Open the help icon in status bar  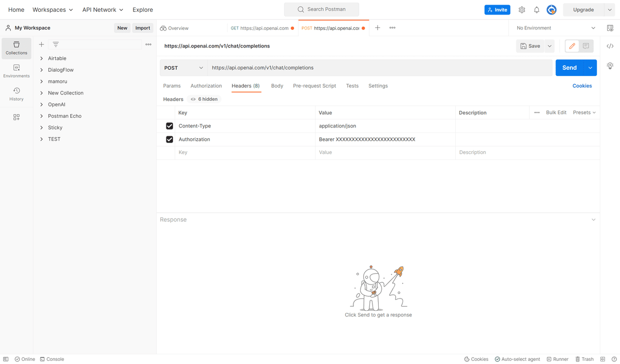click(613, 359)
